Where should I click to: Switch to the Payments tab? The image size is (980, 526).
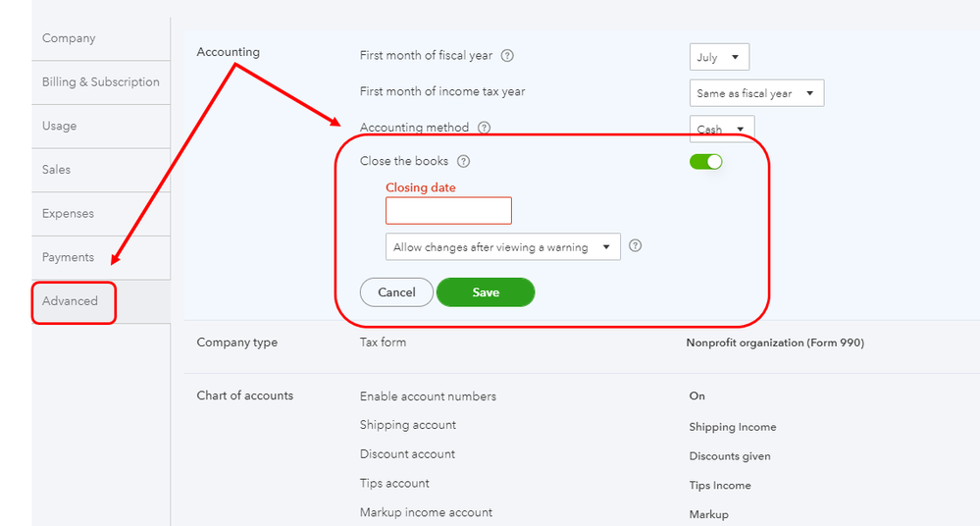(x=68, y=257)
